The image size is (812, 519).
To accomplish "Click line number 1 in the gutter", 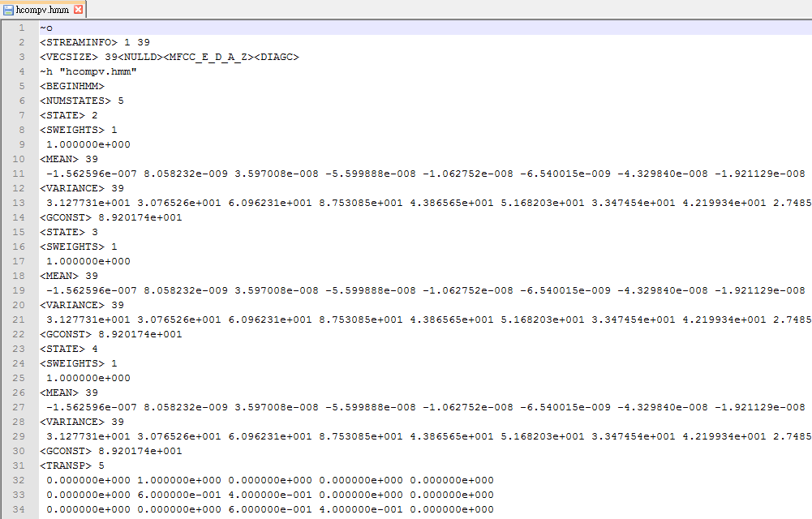I will (22, 28).
